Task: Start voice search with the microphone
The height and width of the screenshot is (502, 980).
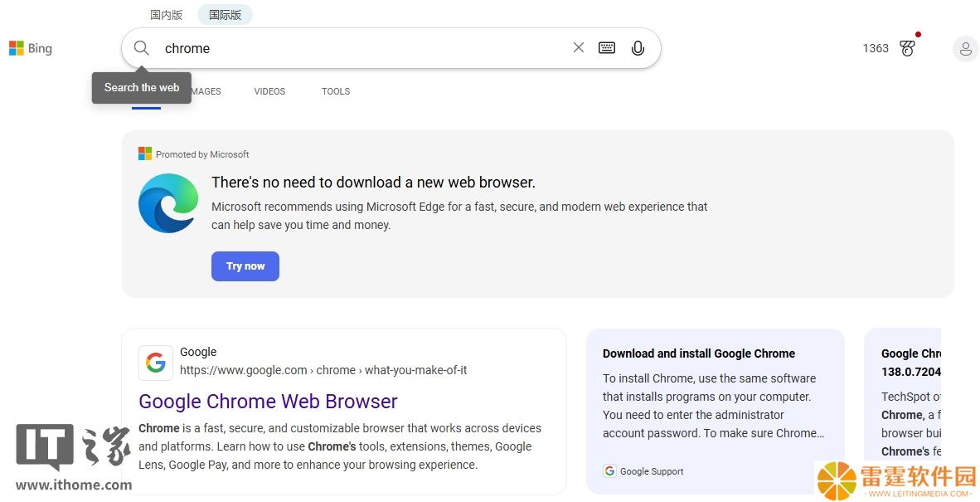Action: point(638,48)
